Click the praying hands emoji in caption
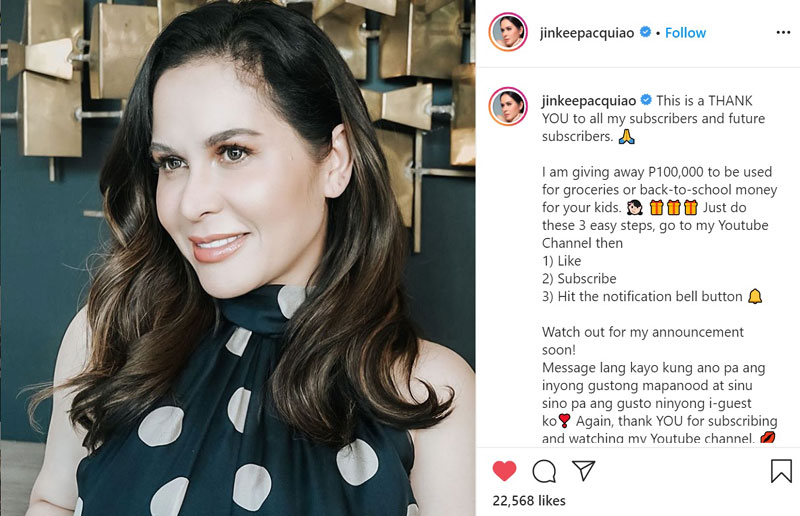This screenshot has width=800, height=516. 627,136
